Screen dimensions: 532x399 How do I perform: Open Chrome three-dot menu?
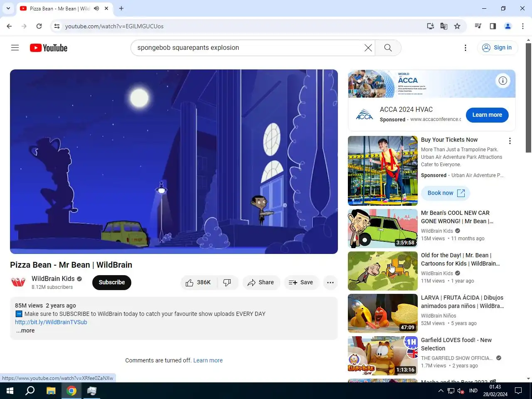[x=523, y=26]
